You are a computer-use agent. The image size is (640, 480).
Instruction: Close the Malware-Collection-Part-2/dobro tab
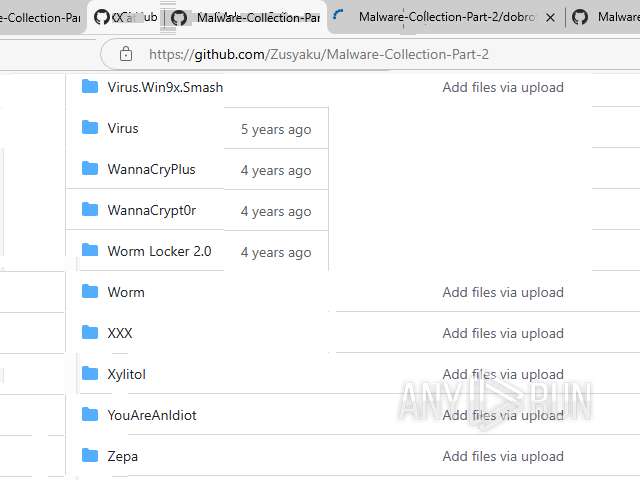[550, 18]
